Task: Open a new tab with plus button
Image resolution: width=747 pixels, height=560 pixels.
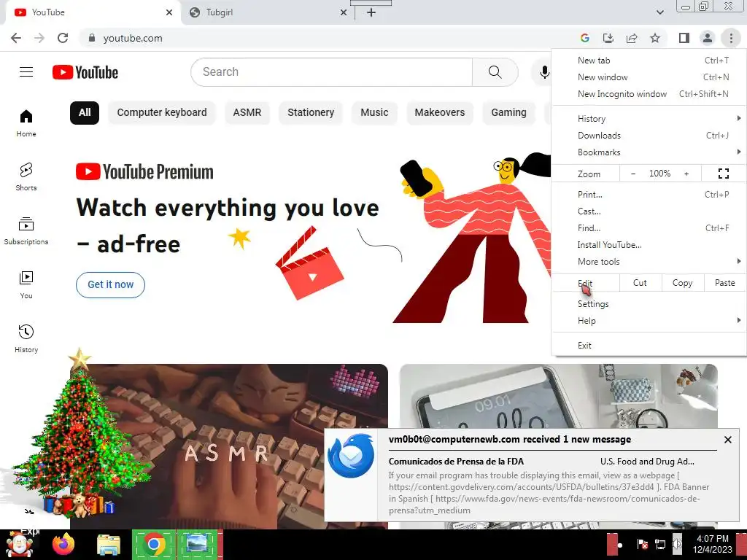Action: pos(371,12)
